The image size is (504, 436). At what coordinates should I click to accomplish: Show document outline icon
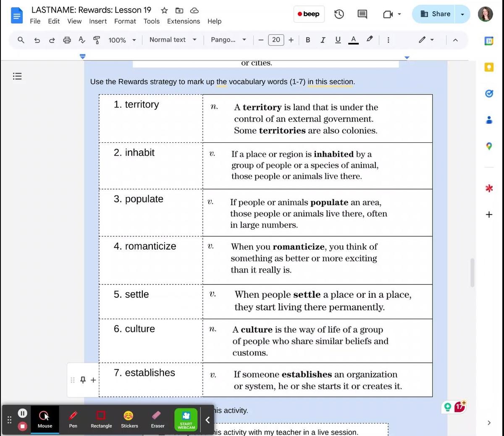pyautogui.click(x=17, y=76)
